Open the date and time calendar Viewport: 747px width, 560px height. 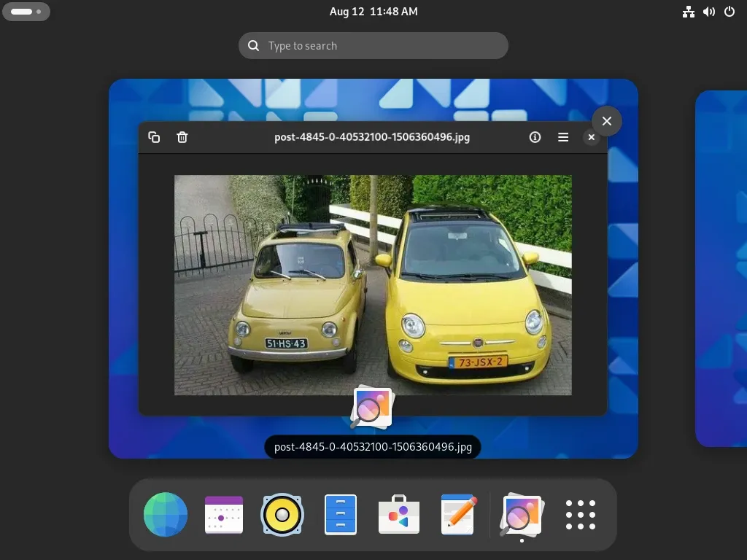(373, 11)
